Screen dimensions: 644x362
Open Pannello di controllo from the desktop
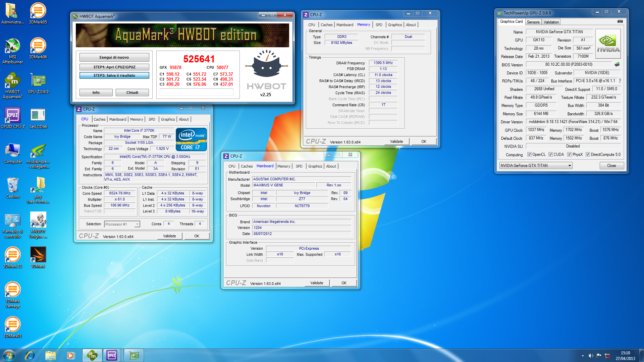pos(12,225)
